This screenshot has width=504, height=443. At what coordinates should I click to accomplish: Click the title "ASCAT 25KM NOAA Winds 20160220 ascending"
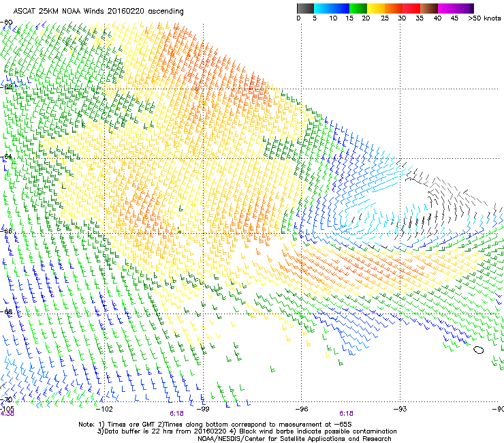(x=98, y=12)
